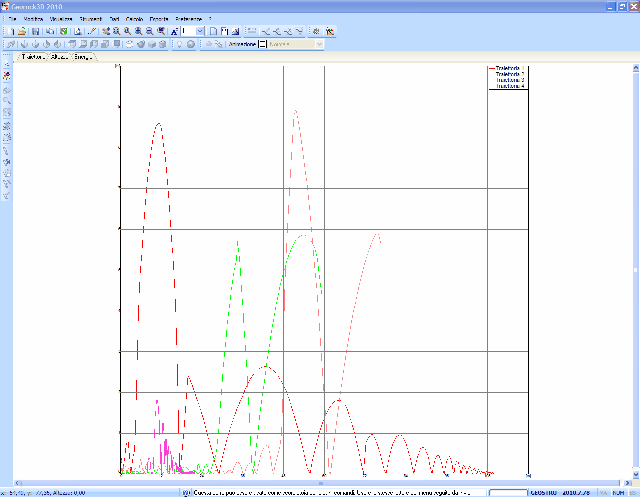Screen dimensions: 640x497
Task: Click the bottom check mark icon in sidebar
Action: point(7,196)
